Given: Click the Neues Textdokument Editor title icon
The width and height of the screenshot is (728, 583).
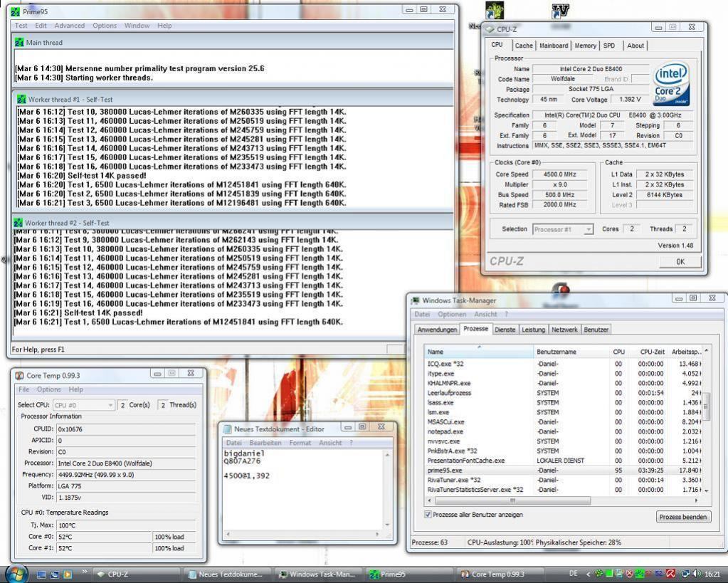Looking at the screenshot, I should pyautogui.click(x=227, y=429).
